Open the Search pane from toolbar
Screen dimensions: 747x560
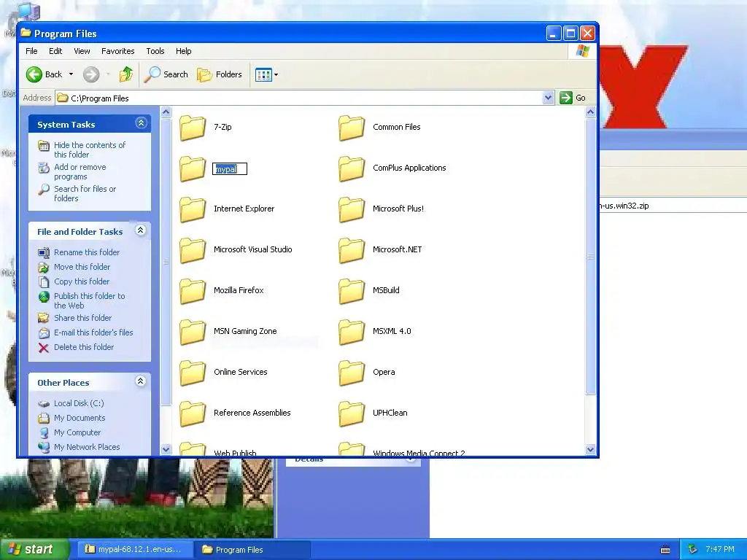[166, 74]
